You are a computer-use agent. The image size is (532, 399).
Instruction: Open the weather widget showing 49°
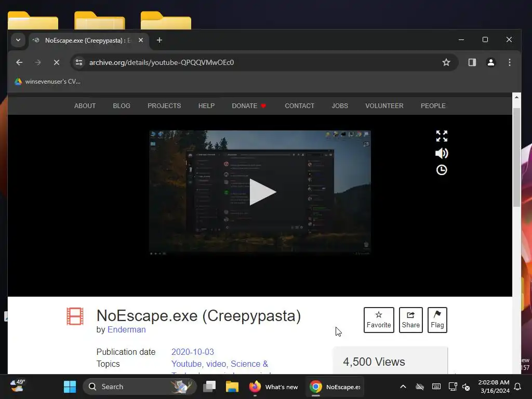point(18,386)
